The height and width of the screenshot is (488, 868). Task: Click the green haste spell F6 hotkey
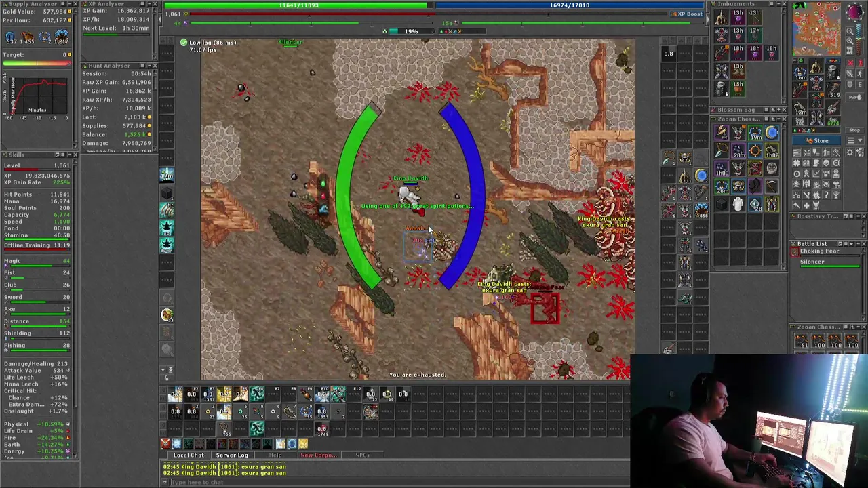tap(257, 394)
